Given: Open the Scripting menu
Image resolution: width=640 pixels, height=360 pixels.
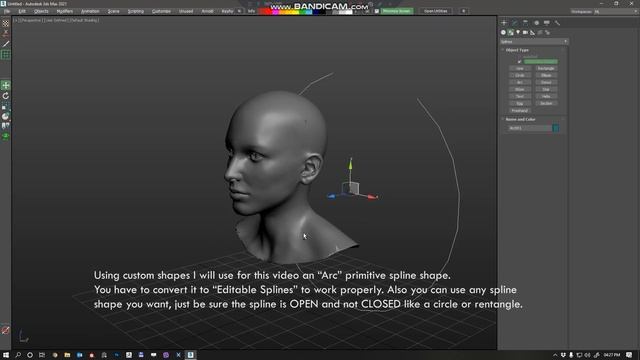Looking at the screenshot, I should tap(136, 11).
